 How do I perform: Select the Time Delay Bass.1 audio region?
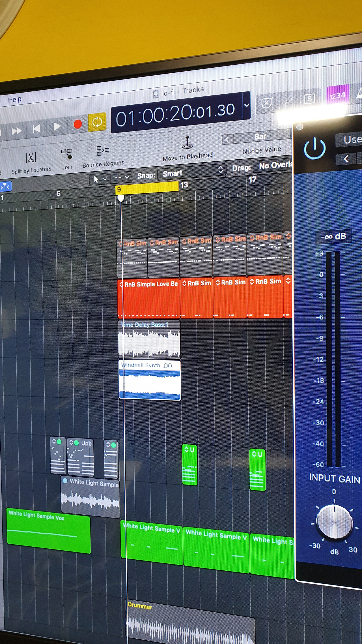[x=149, y=339]
